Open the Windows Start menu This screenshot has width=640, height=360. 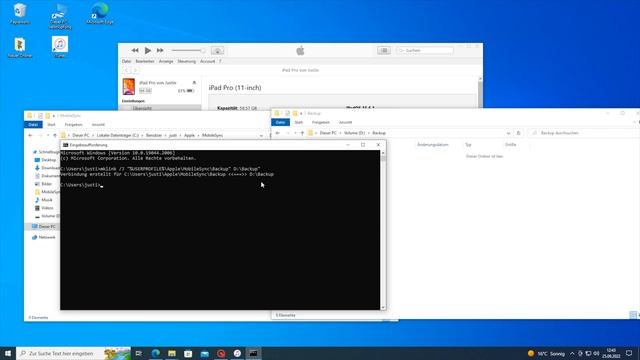(8, 353)
